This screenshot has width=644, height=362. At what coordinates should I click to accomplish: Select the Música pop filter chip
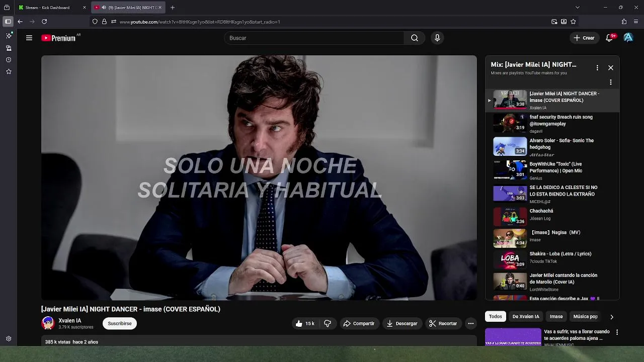tap(585, 316)
